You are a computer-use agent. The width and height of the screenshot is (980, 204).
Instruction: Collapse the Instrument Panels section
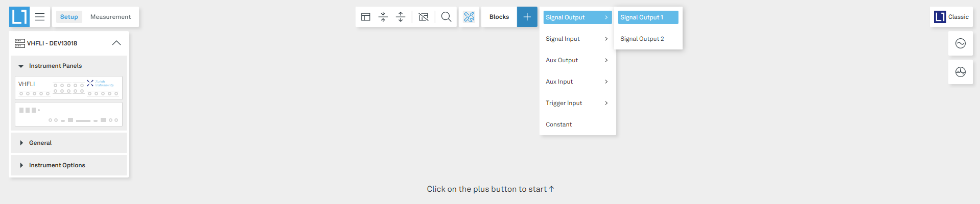21,66
